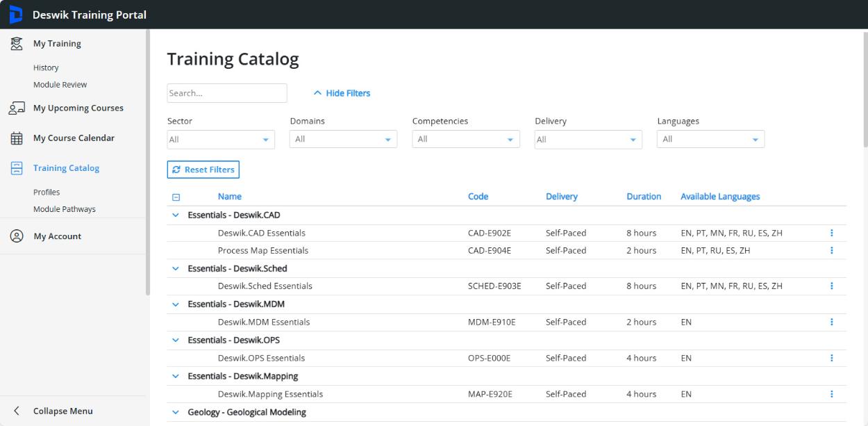Collapse the Essentials - Deswik.CAD group

click(176, 215)
